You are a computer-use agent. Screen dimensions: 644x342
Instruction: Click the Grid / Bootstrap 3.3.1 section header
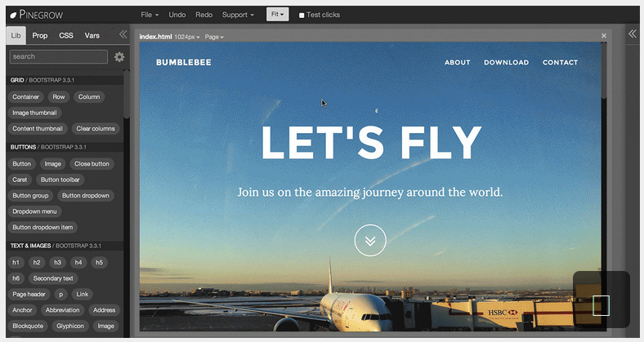point(65,80)
